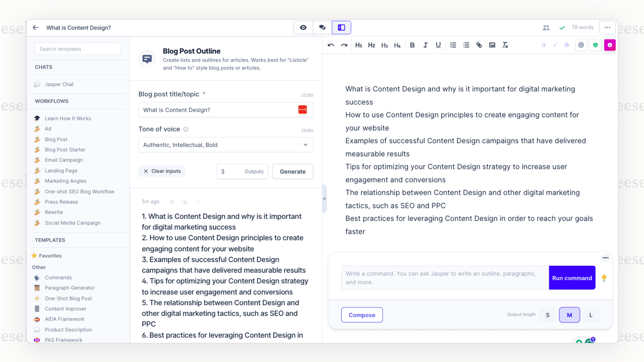This screenshot has width=644, height=362.
Task: Open the three-dot more options menu
Action: coord(607,28)
